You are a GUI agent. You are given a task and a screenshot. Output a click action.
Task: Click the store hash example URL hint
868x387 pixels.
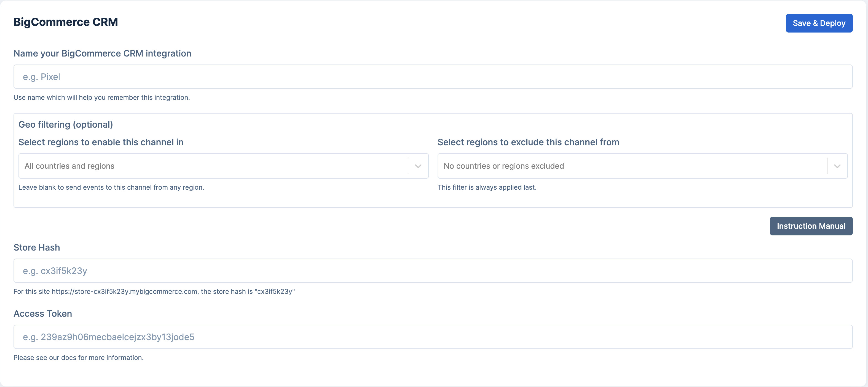(x=154, y=292)
